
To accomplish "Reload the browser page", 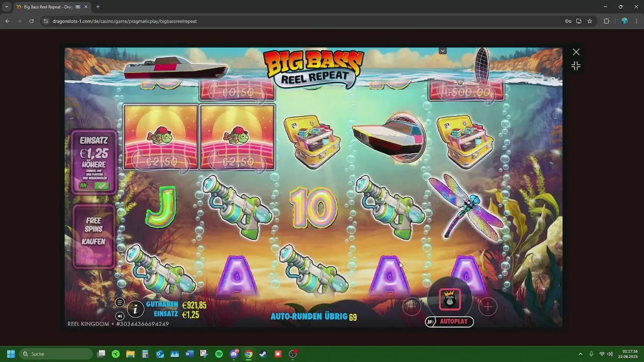I will (x=31, y=21).
